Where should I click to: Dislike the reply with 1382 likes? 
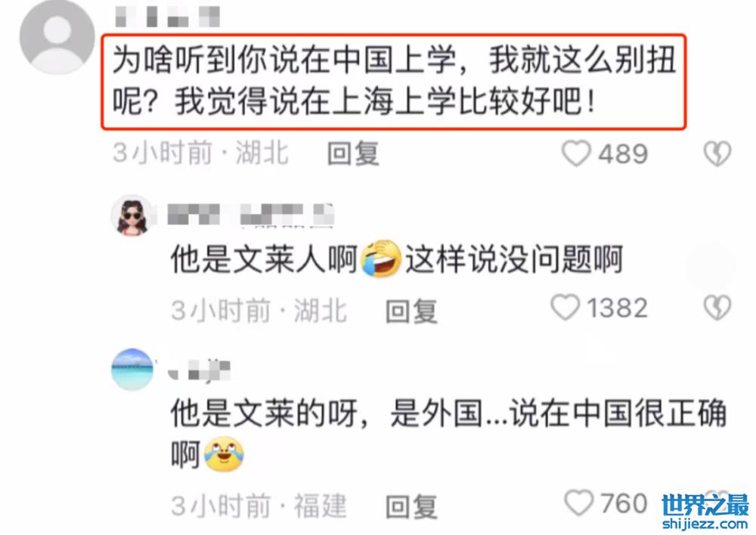(717, 308)
